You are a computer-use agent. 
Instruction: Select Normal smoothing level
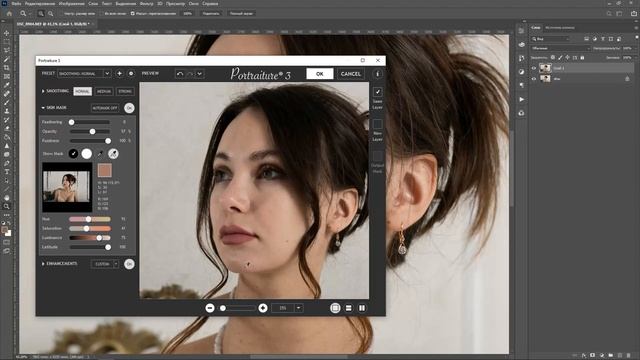pyautogui.click(x=82, y=91)
